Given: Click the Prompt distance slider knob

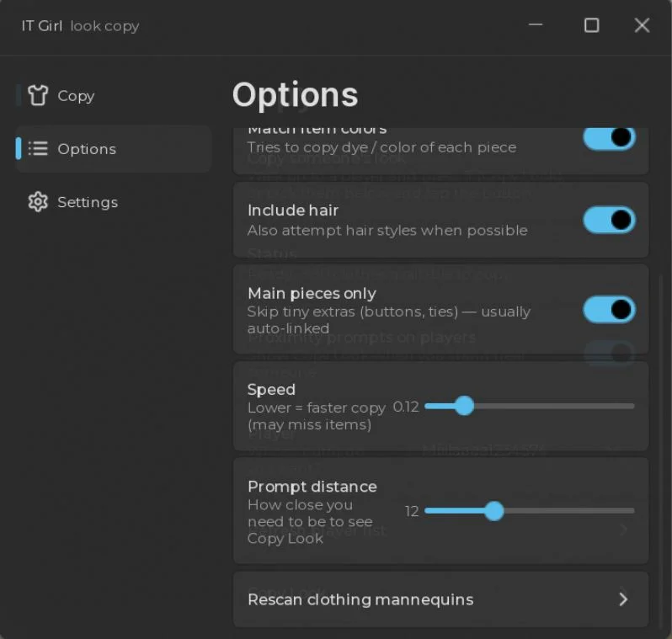Looking at the screenshot, I should (x=494, y=511).
